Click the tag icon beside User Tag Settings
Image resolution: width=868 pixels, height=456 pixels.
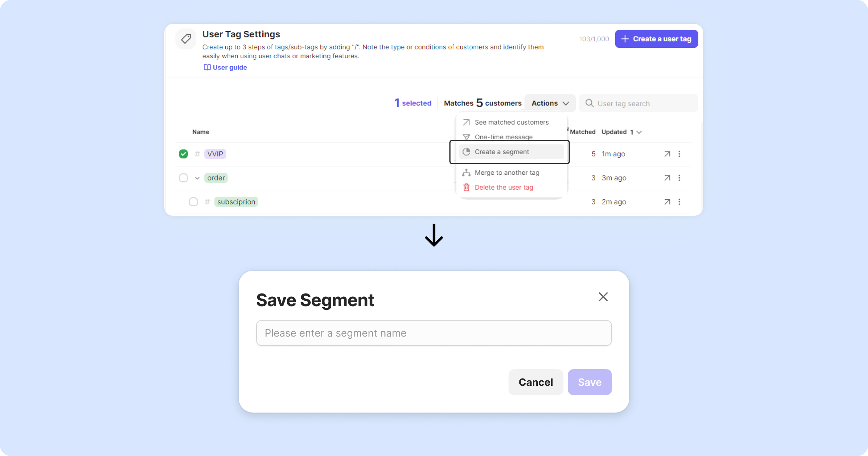tap(186, 39)
